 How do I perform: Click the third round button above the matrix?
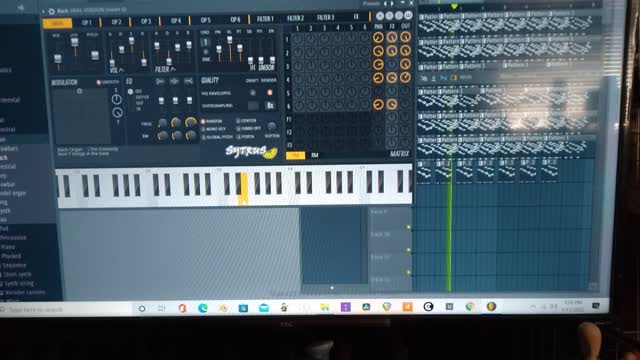coord(398,16)
